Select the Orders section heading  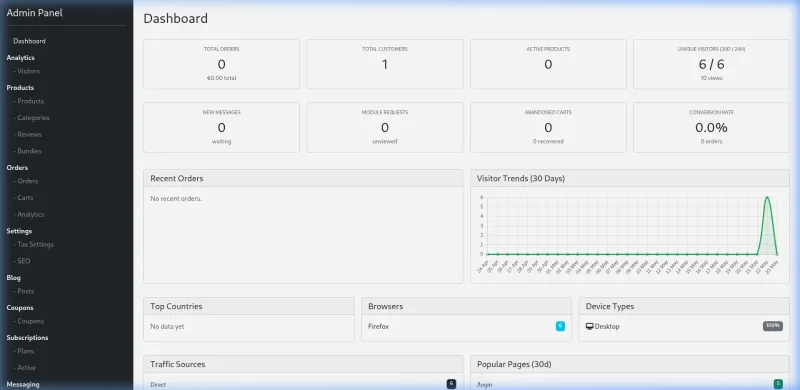(17, 167)
